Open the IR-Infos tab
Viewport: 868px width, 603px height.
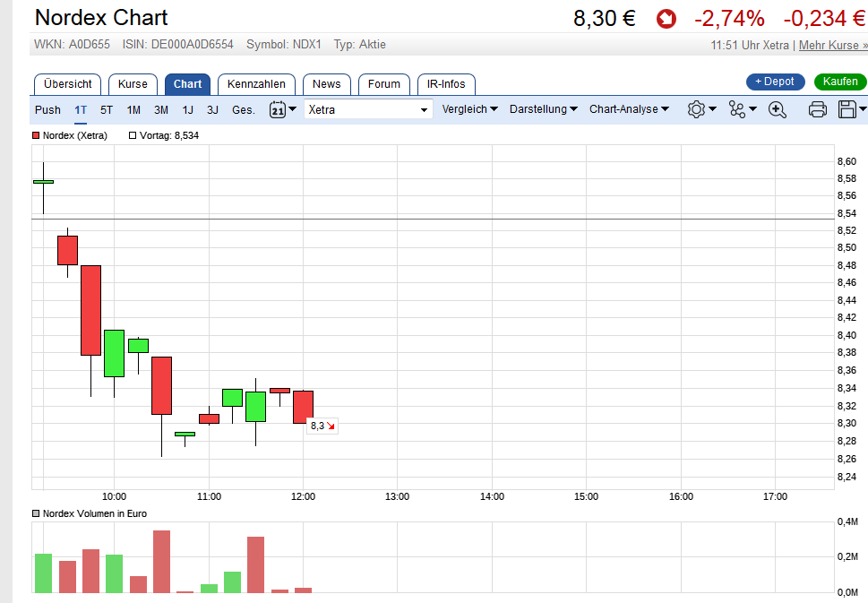coord(446,84)
